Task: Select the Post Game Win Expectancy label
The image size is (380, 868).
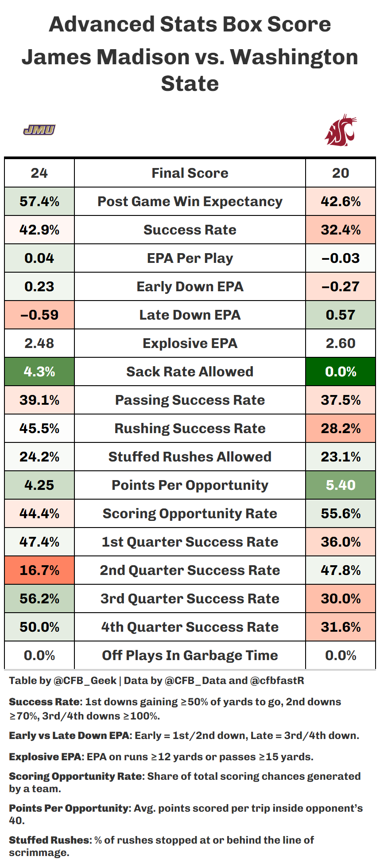Action: (190, 201)
